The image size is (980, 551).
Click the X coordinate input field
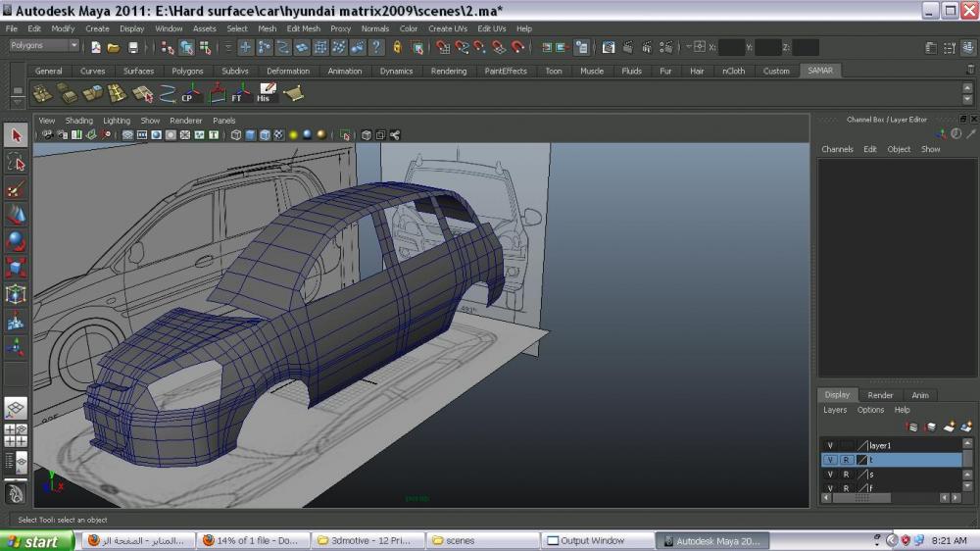click(x=731, y=47)
